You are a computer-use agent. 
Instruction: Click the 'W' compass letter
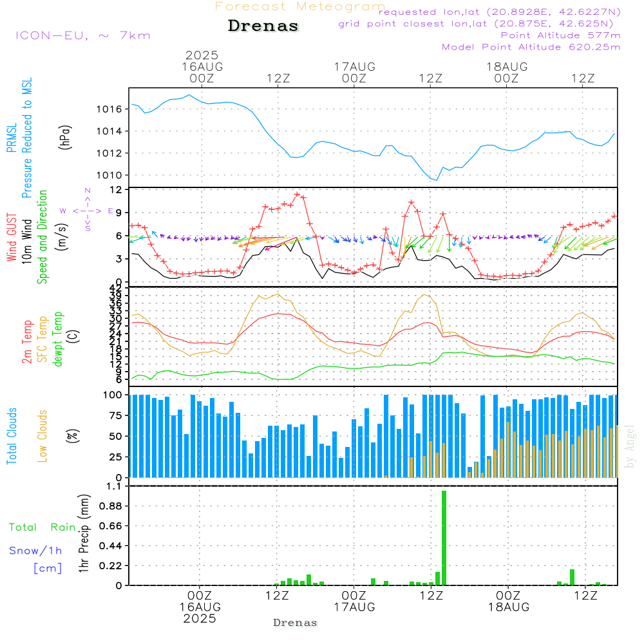click(x=63, y=211)
